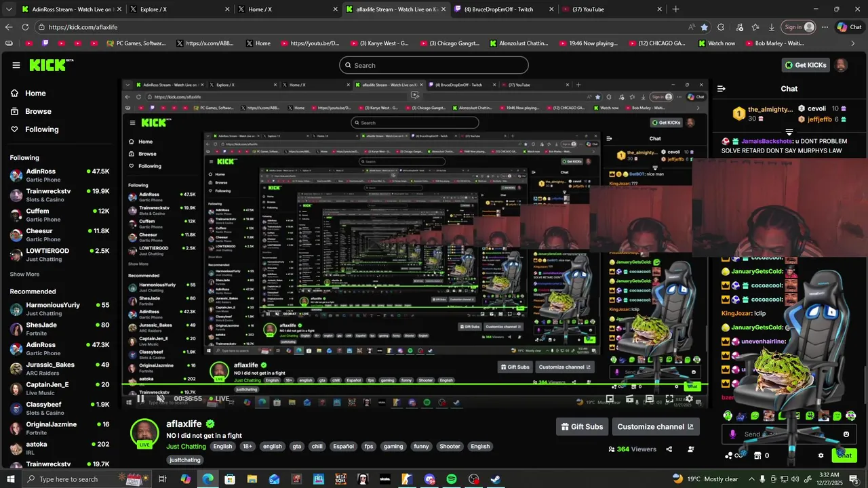Image resolution: width=868 pixels, height=488 pixels.
Task: Click the user icon next to share
Action: click(x=691, y=449)
